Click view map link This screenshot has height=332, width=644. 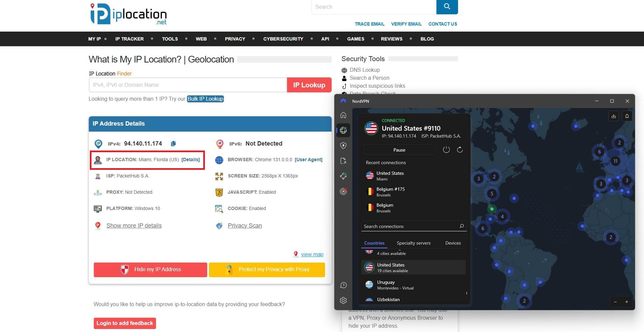pos(312,254)
